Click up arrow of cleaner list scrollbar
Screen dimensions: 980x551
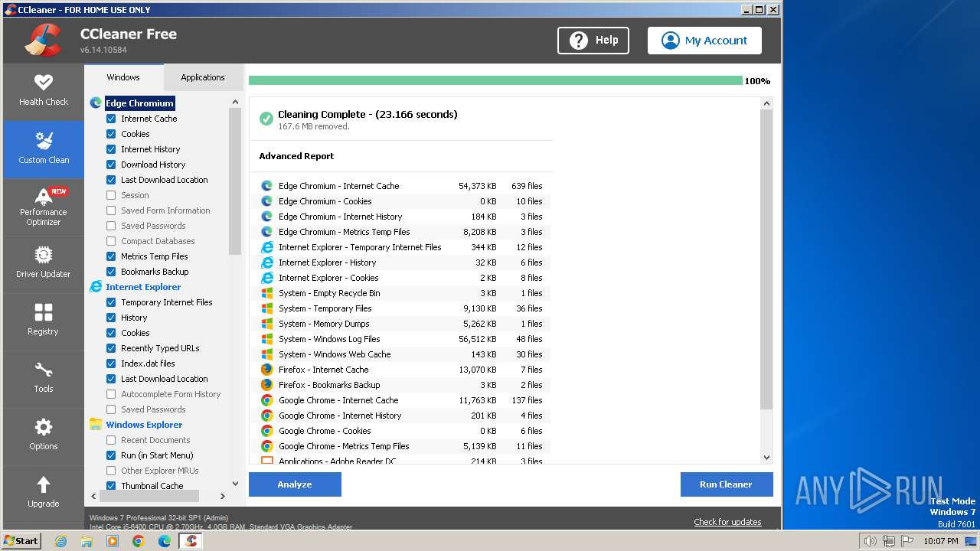pos(235,102)
